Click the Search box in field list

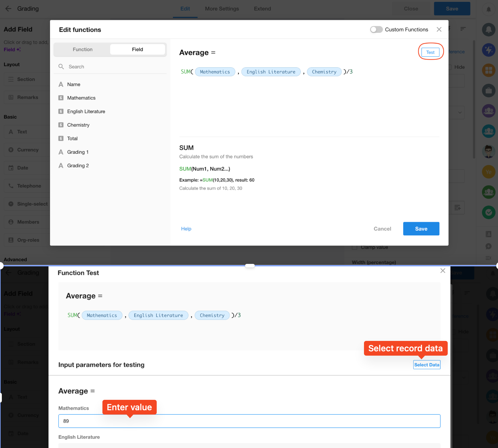point(110,67)
